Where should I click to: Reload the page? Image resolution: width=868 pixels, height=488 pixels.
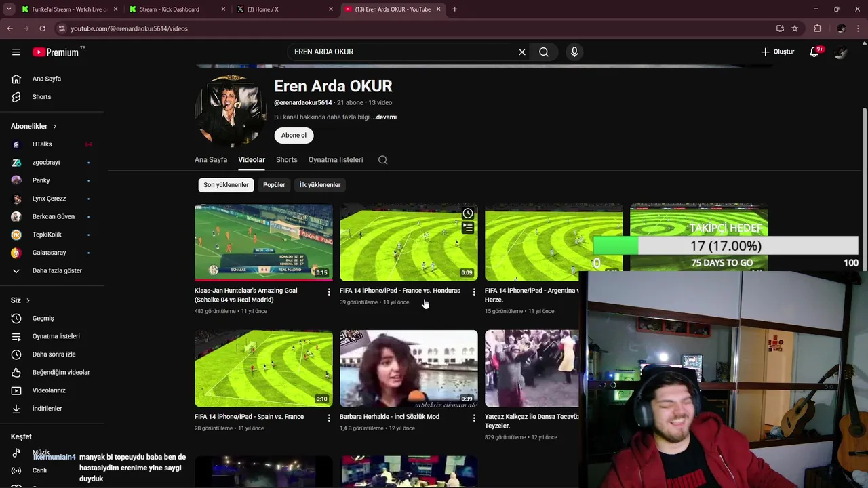(42, 28)
